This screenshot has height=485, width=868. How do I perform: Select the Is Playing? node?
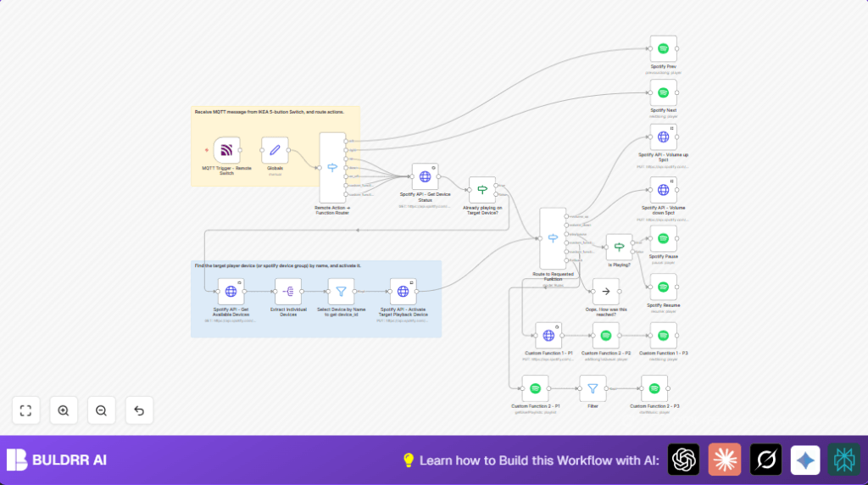619,247
